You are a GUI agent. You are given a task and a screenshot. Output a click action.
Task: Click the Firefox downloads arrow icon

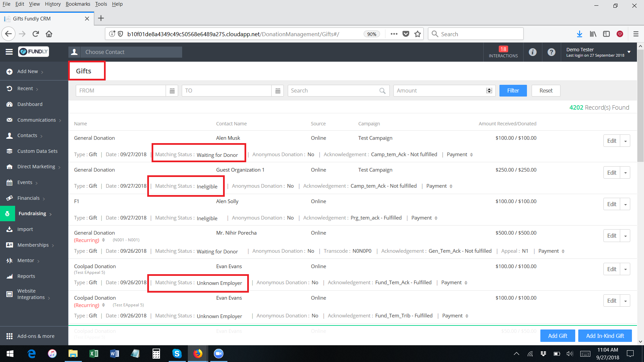click(579, 34)
